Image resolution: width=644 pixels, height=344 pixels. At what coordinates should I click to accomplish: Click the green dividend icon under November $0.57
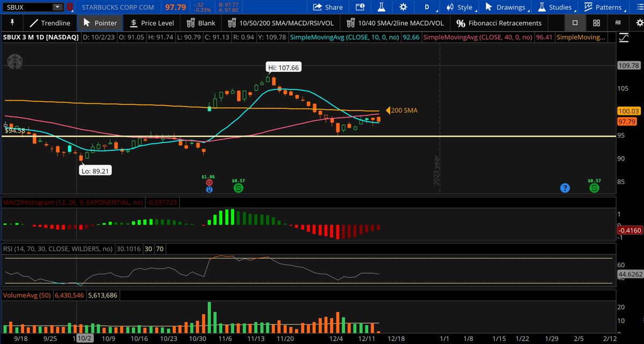[x=238, y=188]
